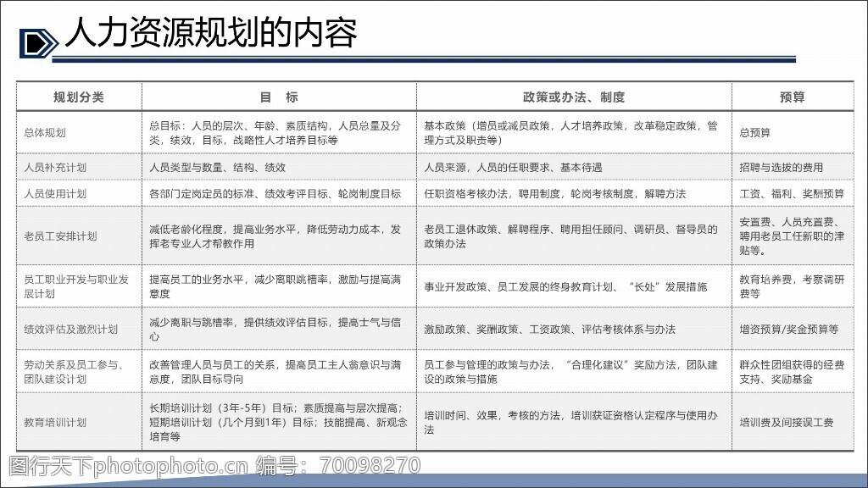The image size is (868, 488).
Task: Click the 增资预算/奖金预算等 cell
Action: coord(788,330)
